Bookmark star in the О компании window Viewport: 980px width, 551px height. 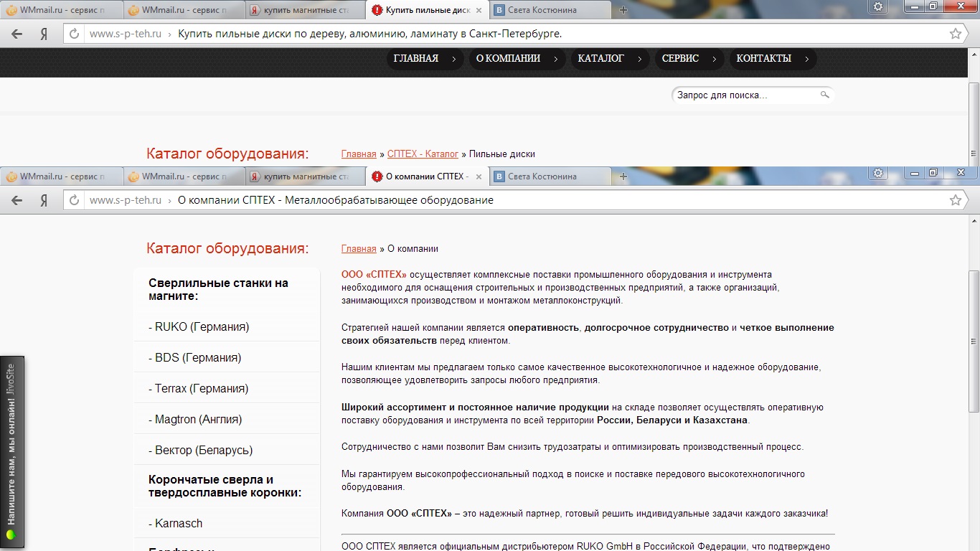pyautogui.click(x=955, y=200)
